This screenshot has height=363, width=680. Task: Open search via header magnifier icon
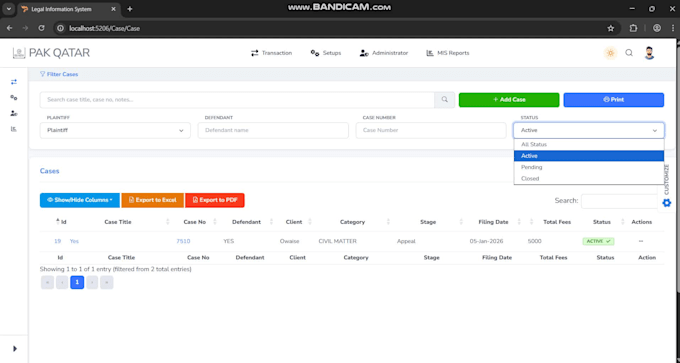pyautogui.click(x=629, y=53)
